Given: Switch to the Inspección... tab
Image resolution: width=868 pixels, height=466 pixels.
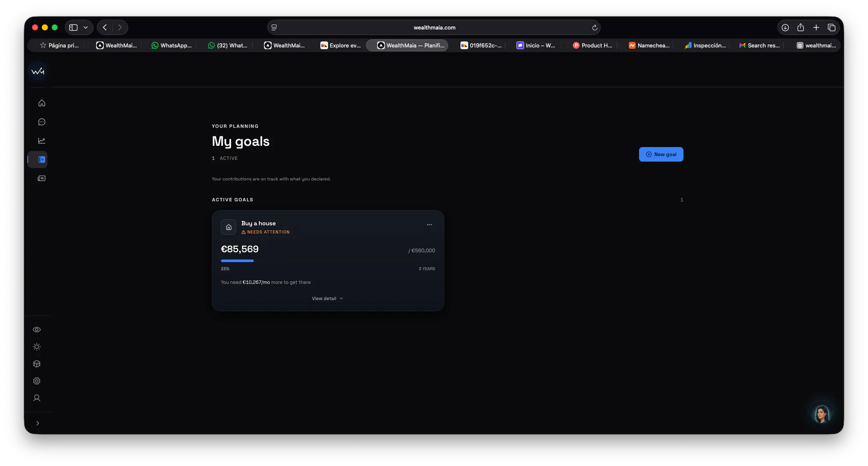Looking at the screenshot, I should 705,45.
